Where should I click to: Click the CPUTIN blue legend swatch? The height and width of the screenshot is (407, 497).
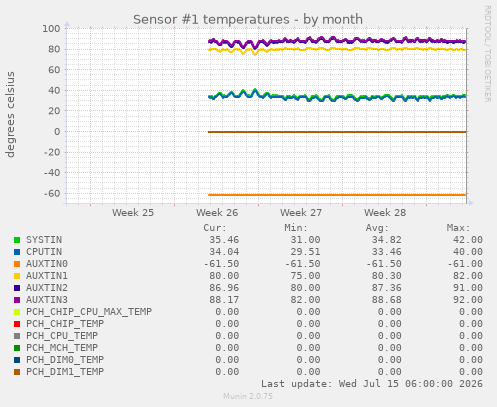(x=17, y=252)
